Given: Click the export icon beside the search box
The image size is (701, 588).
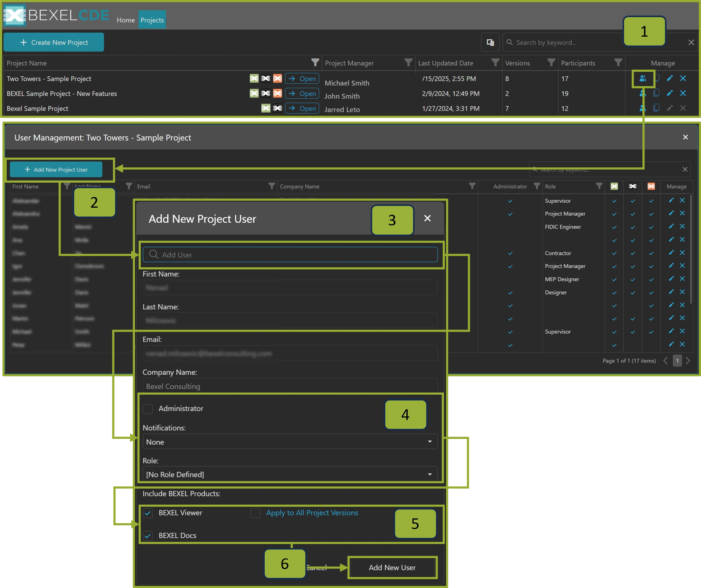Looking at the screenshot, I should tap(490, 42).
